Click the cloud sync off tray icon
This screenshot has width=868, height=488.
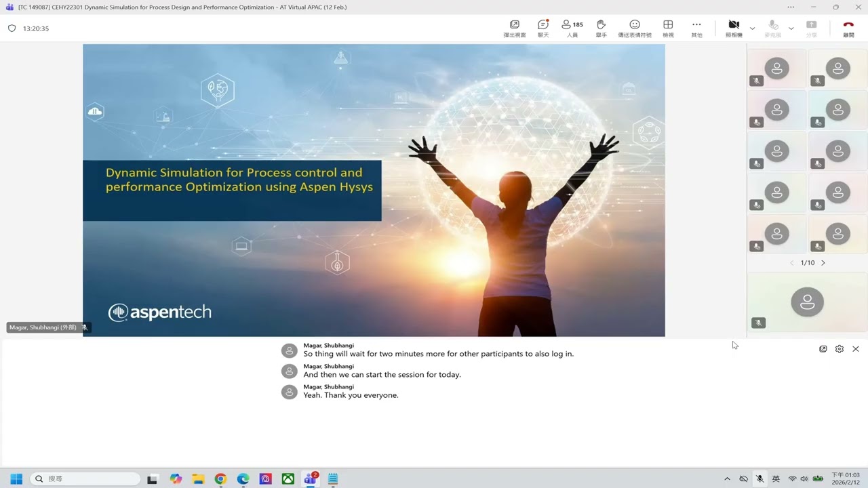[x=743, y=479]
